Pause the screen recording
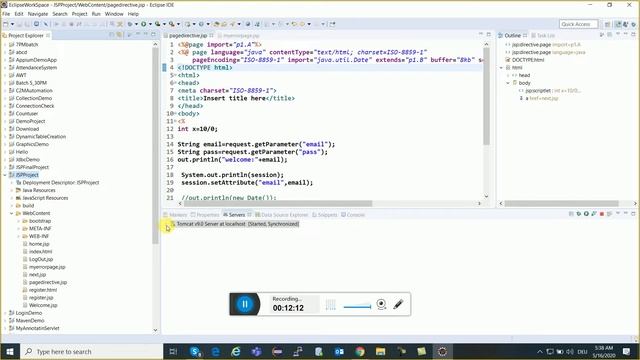640x360 pixels. tap(245, 304)
